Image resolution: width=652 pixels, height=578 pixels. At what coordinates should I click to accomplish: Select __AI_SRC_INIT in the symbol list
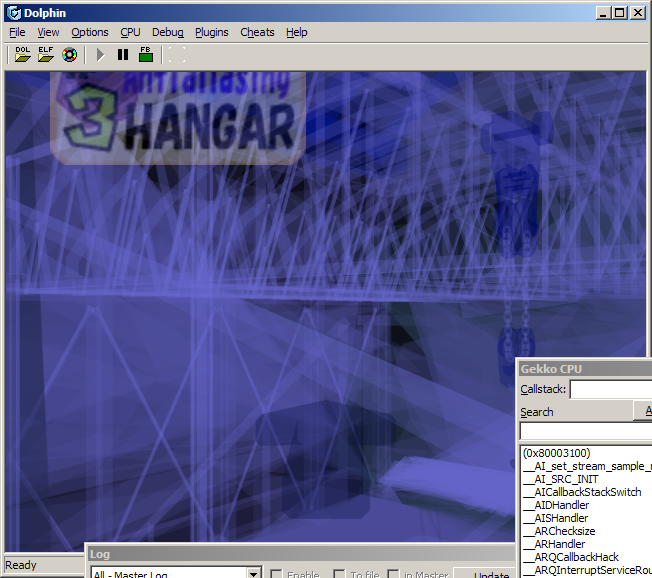point(561,479)
